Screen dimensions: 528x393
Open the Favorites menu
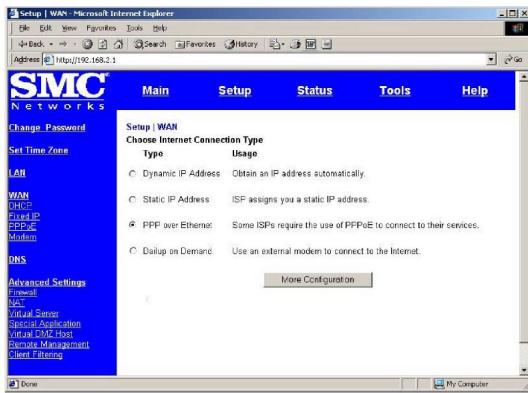click(101, 28)
